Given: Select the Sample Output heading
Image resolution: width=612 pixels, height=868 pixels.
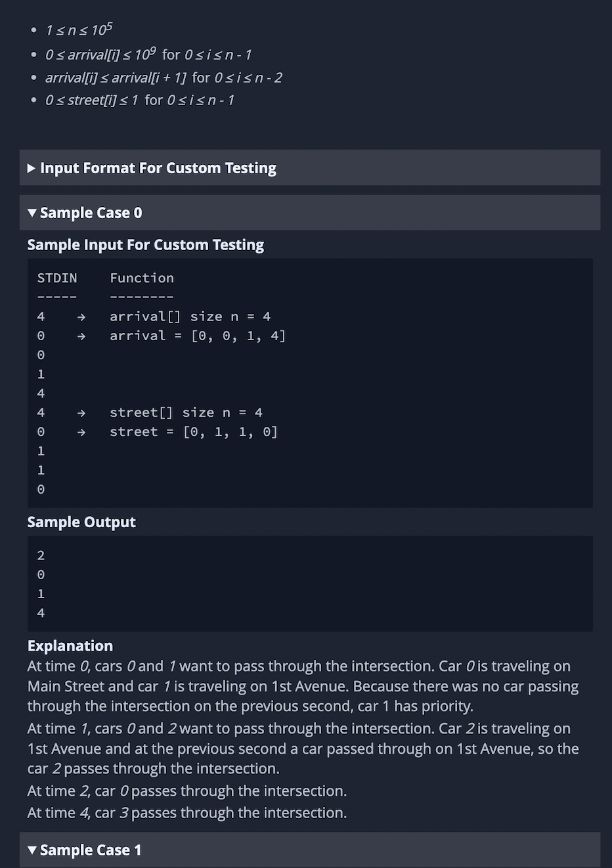Looking at the screenshot, I should tap(81, 521).
